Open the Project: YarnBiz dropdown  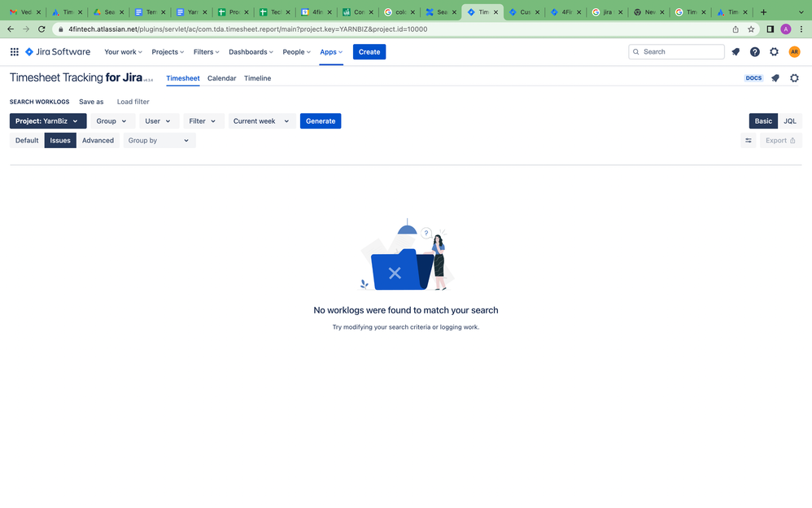48,121
